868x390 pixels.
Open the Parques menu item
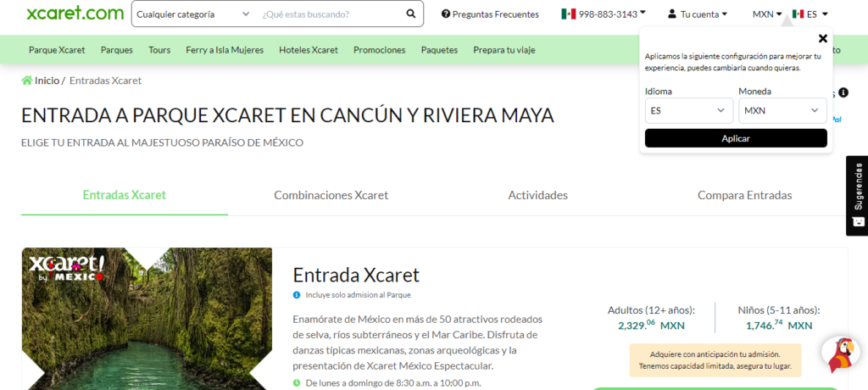(117, 50)
